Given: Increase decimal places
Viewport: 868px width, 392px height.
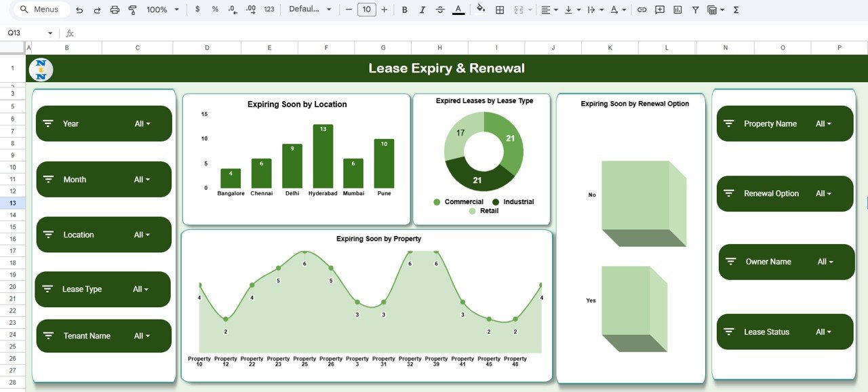Looking at the screenshot, I should click(250, 9).
